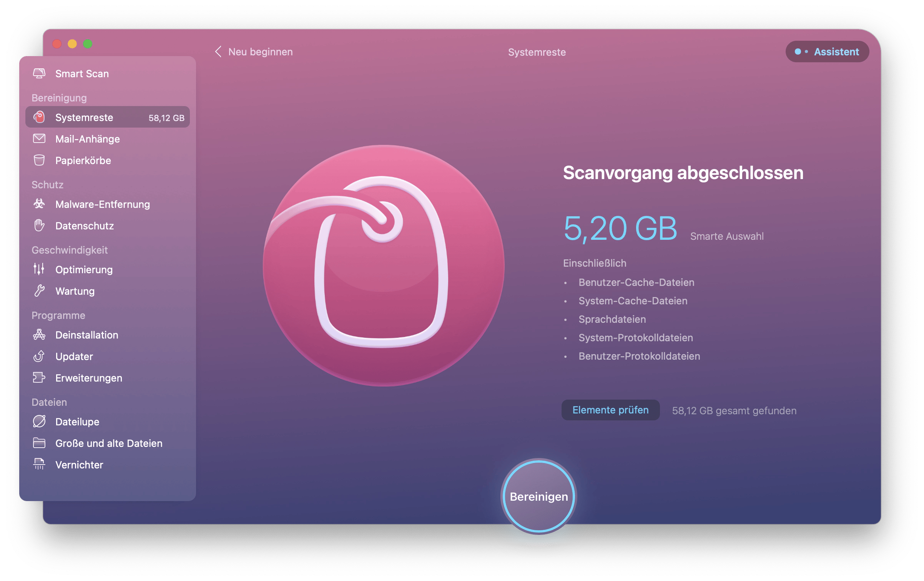Click the Smarte Auswahl label
Screen dimensions: 924x581
[727, 236]
